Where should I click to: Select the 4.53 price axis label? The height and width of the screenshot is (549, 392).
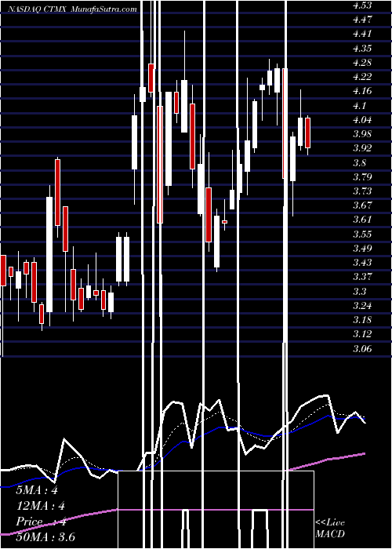point(362,5)
